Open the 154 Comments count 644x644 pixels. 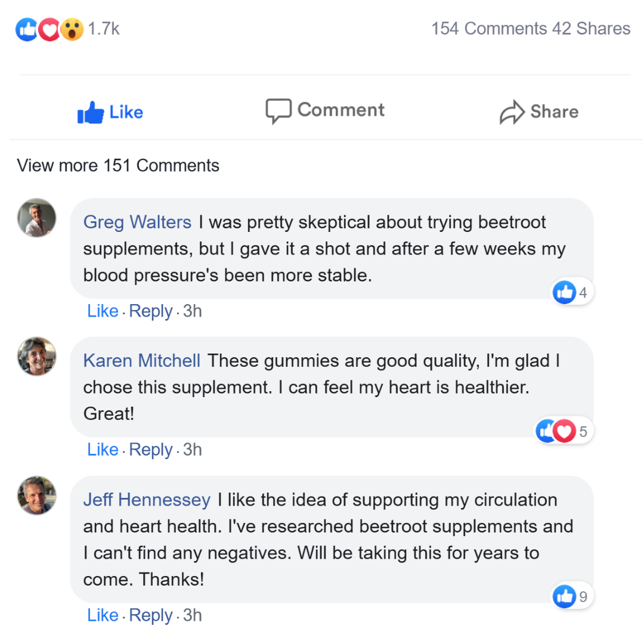coord(488,29)
